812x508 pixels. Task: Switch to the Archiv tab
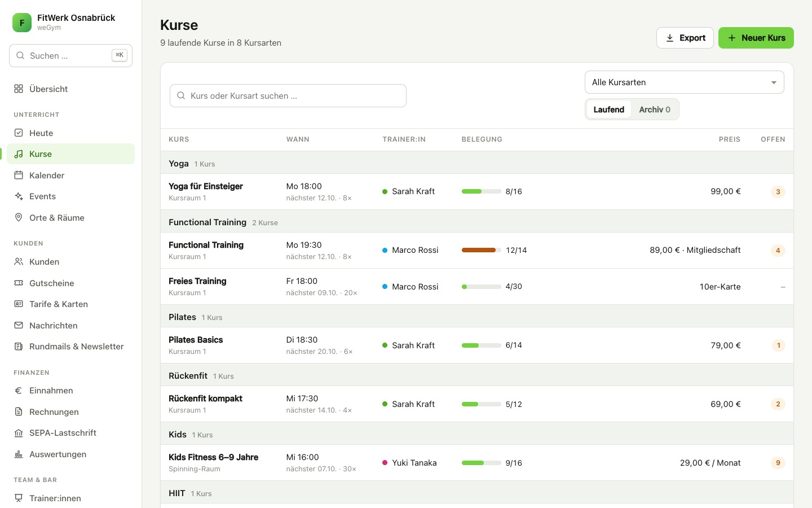[655, 110]
